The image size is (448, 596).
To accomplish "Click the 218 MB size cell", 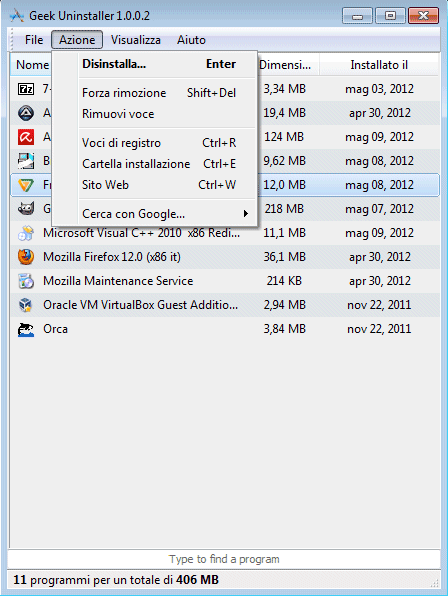I will tap(284, 209).
